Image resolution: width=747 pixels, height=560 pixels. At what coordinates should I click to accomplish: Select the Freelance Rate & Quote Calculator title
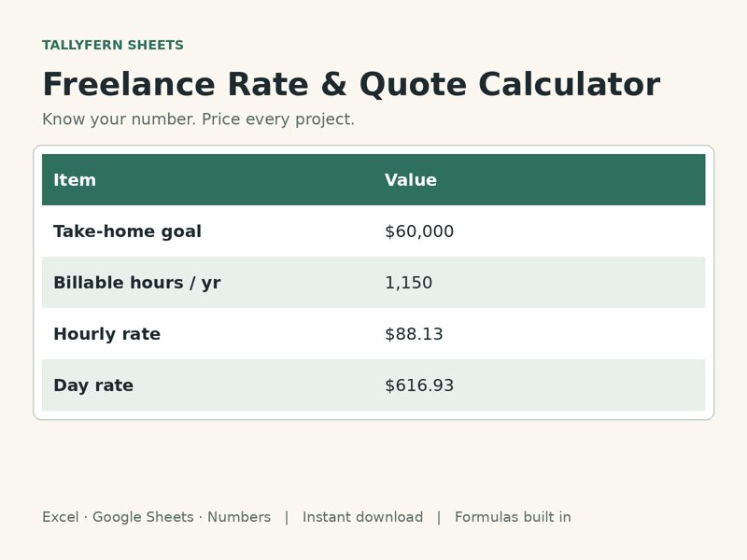(351, 84)
